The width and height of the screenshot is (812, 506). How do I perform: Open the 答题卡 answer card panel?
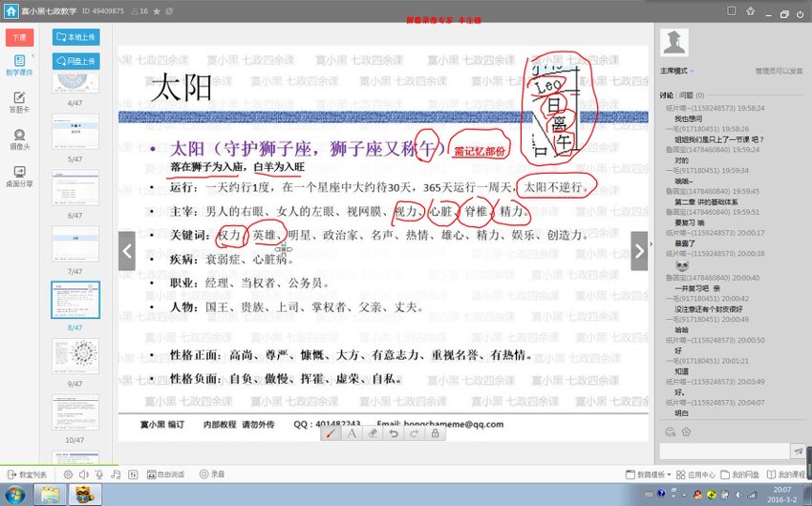(19, 102)
